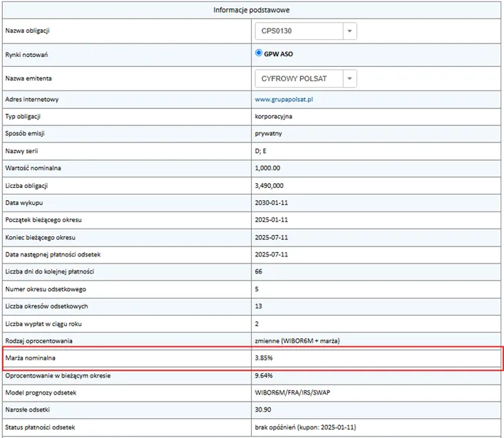
Task: Click the redemption date '2030-01-11'
Action: 272,203
